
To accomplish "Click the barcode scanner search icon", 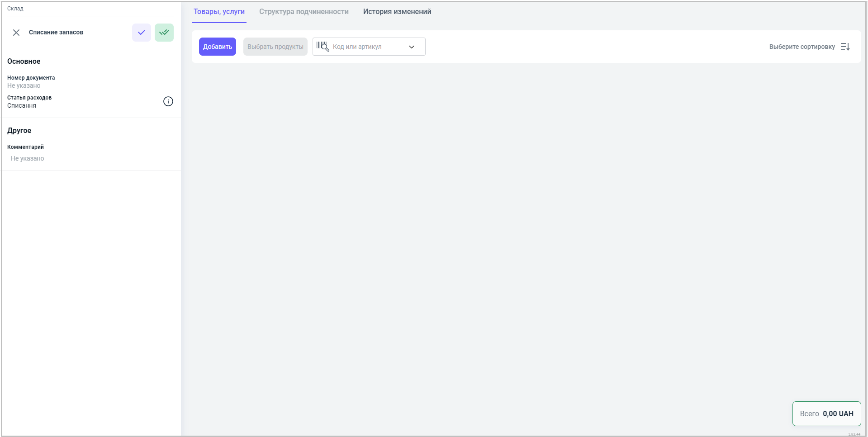I will pos(323,47).
